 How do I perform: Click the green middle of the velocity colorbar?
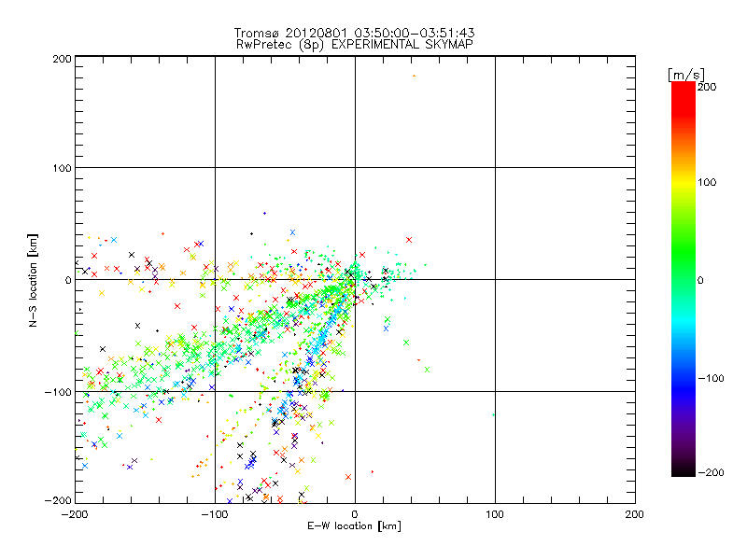(x=684, y=279)
